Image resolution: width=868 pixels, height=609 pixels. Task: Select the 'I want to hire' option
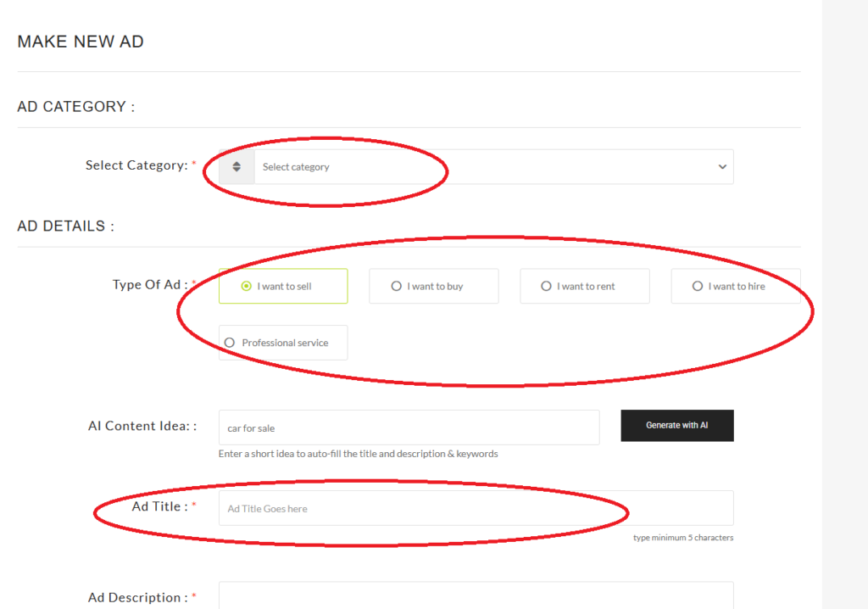click(x=736, y=286)
